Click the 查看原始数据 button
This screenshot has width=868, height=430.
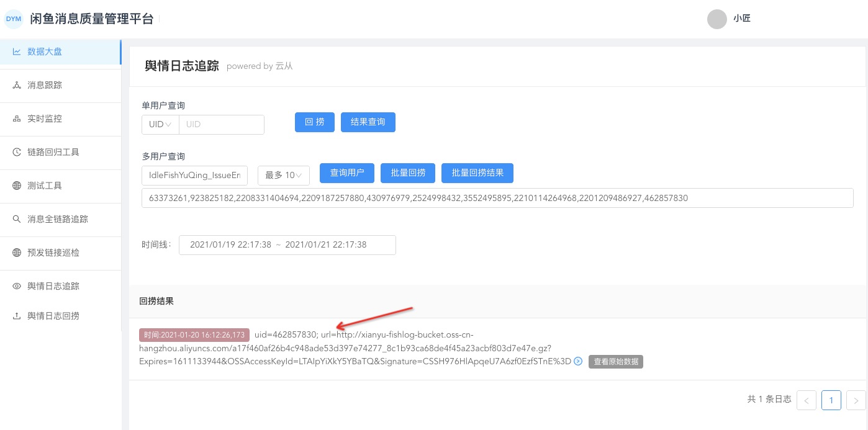[x=616, y=362]
